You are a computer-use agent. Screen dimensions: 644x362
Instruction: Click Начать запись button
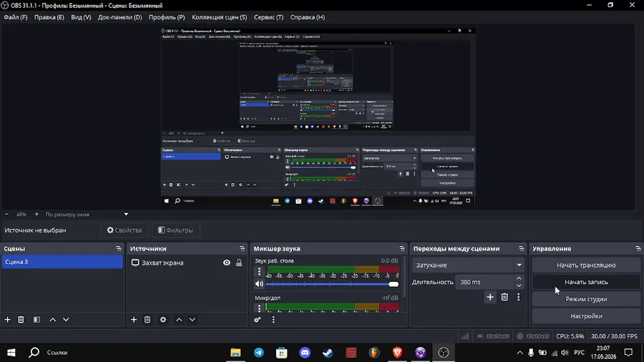[x=586, y=282]
